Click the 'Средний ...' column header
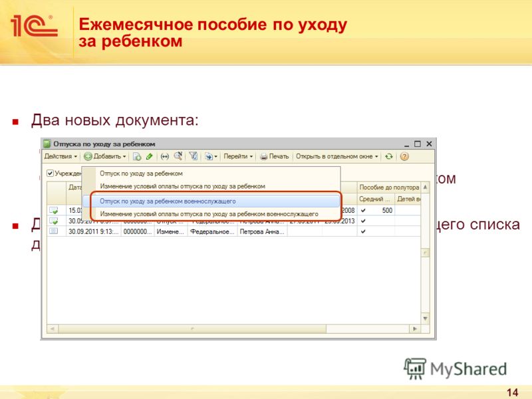 click(x=376, y=199)
